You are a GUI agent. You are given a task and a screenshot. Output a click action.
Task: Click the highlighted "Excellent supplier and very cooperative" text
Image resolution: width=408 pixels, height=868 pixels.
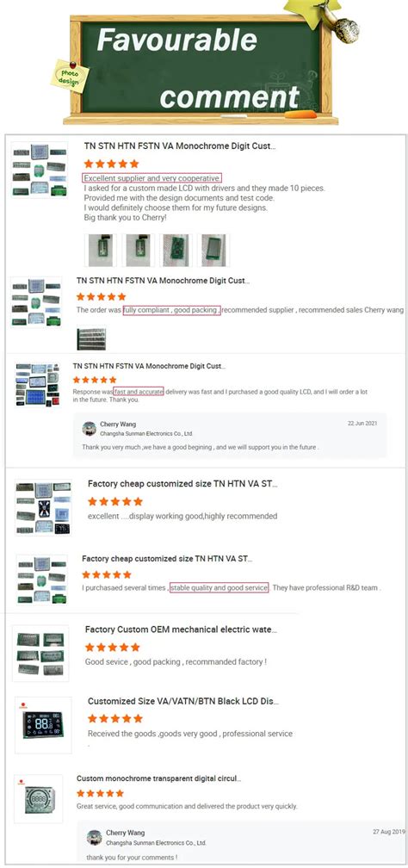pos(152,178)
